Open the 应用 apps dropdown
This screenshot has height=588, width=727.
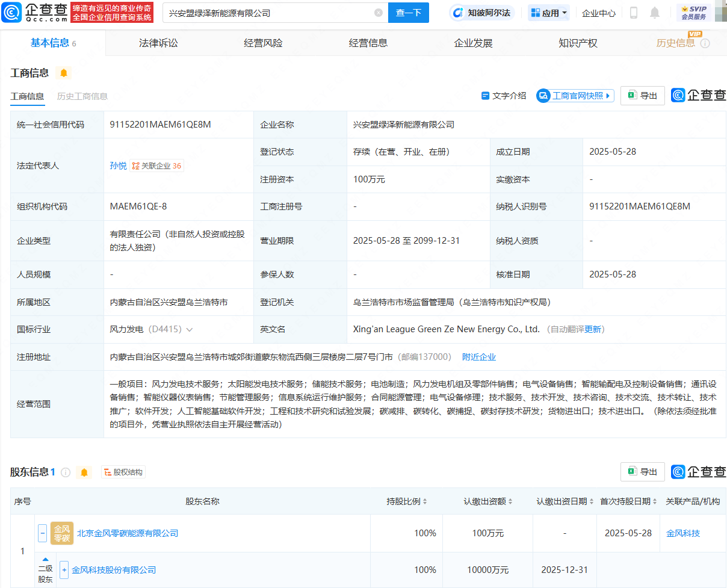(x=549, y=13)
